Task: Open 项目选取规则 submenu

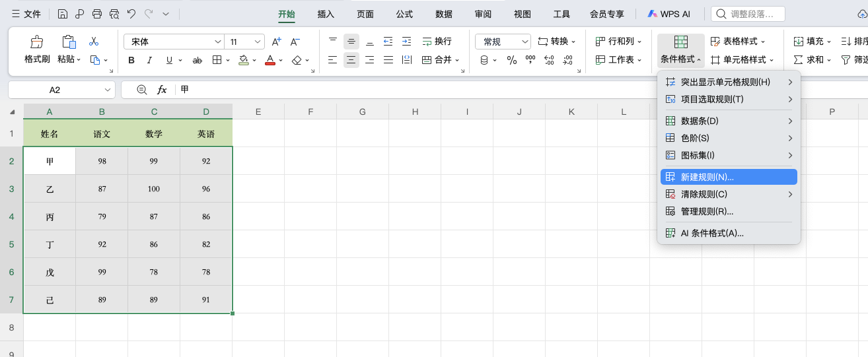Action: click(729, 99)
